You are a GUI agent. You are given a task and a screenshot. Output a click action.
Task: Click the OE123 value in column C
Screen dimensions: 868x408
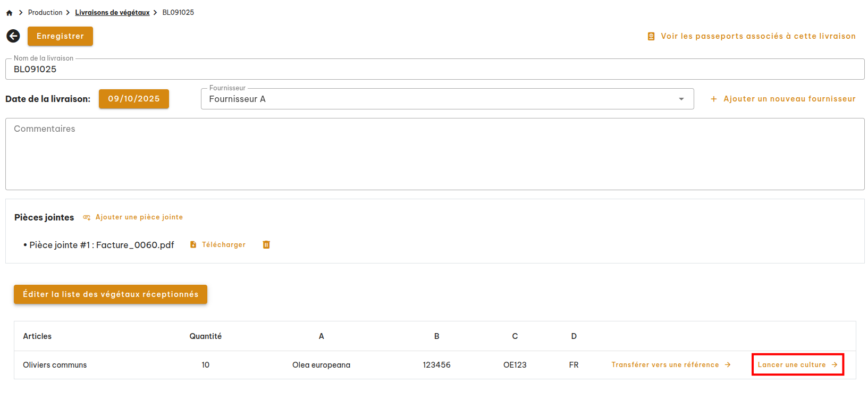pyautogui.click(x=515, y=365)
